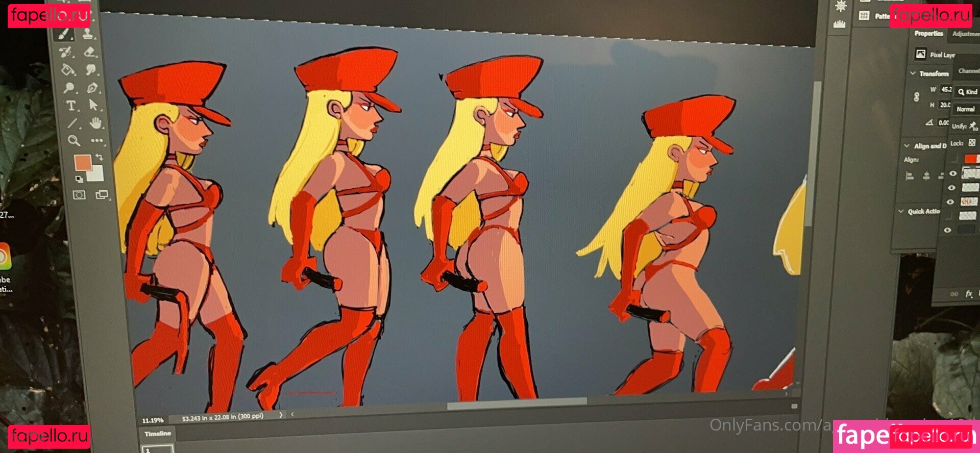Open the status bar document info chevron
The width and height of the screenshot is (980, 453).
click(x=281, y=415)
